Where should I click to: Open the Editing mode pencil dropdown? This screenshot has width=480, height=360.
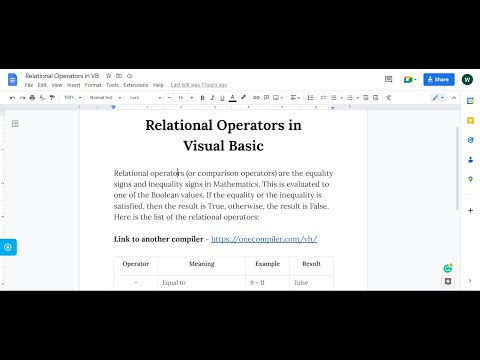(x=438, y=98)
